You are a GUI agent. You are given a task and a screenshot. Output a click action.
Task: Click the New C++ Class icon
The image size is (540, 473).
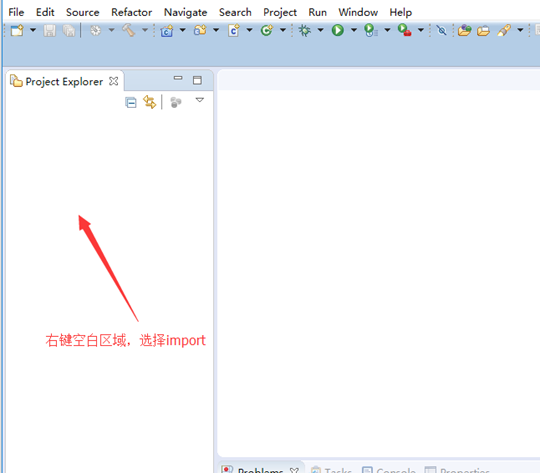point(267,30)
